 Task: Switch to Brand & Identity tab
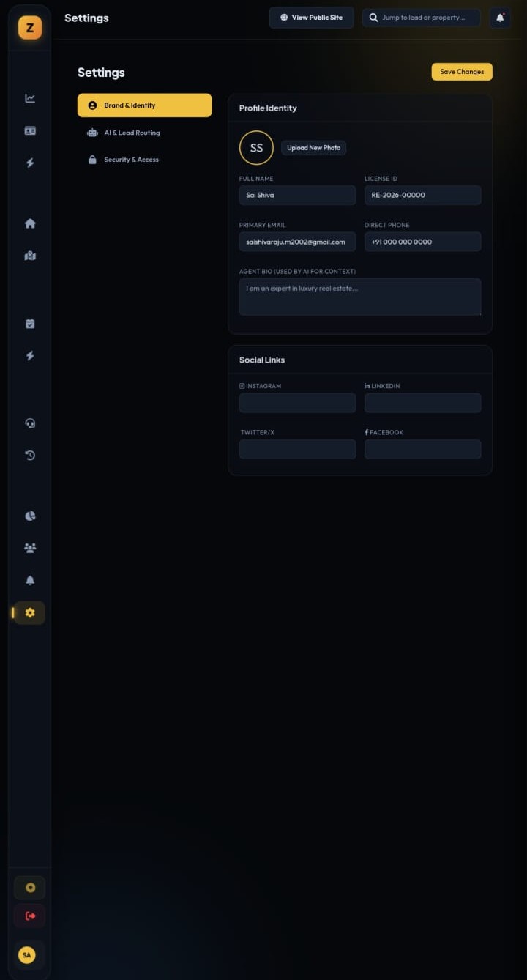tap(144, 105)
